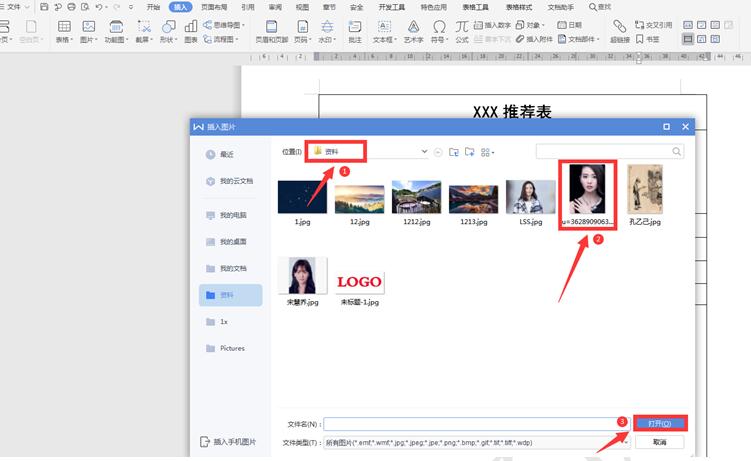This screenshot has width=751, height=461.
Task: Switch to the 审阅 tab
Action: pos(275,7)
